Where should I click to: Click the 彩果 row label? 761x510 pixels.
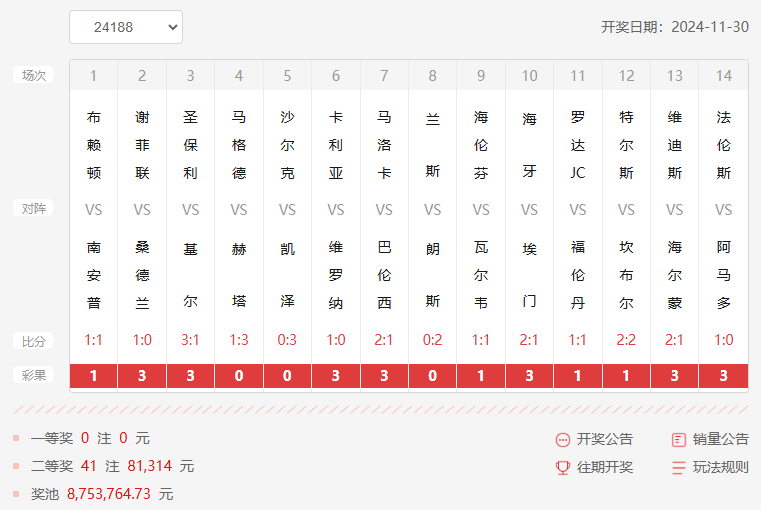[x=34, y=375]
